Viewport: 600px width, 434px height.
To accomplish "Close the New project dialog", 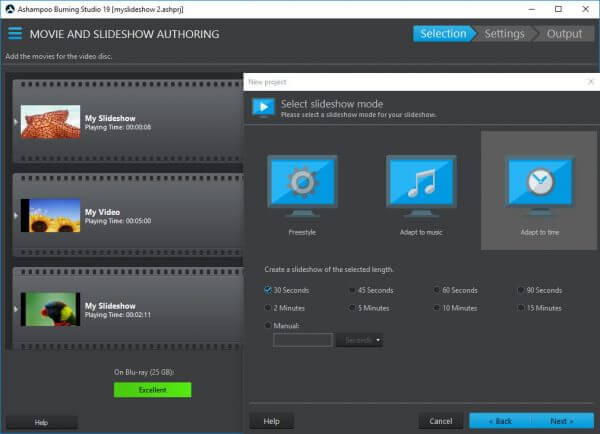I will pos(590,82).
